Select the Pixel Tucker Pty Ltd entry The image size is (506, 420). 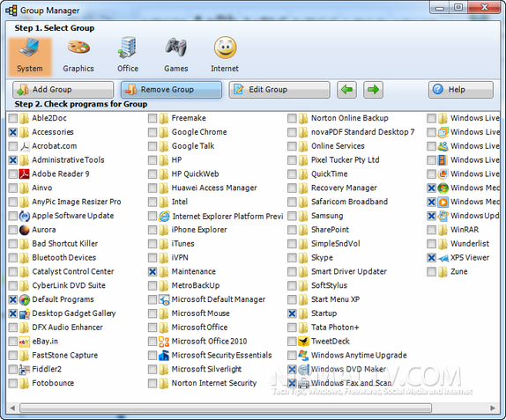pyautogui.click(x=346, y=160)
